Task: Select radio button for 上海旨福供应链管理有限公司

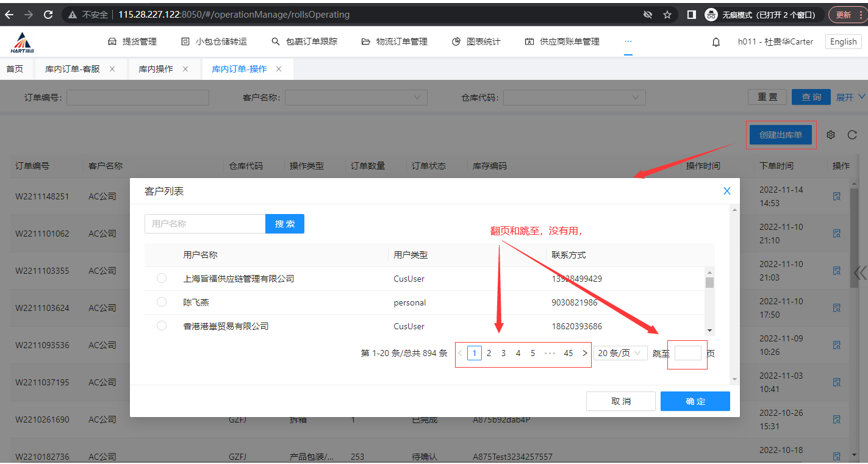Action: [162, 278]
